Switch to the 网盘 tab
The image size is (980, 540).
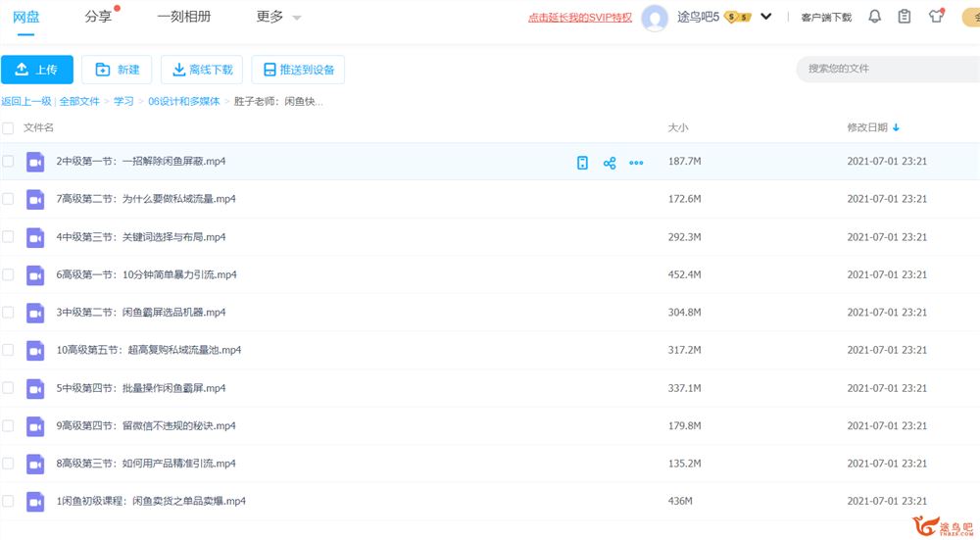pos(26,17)
